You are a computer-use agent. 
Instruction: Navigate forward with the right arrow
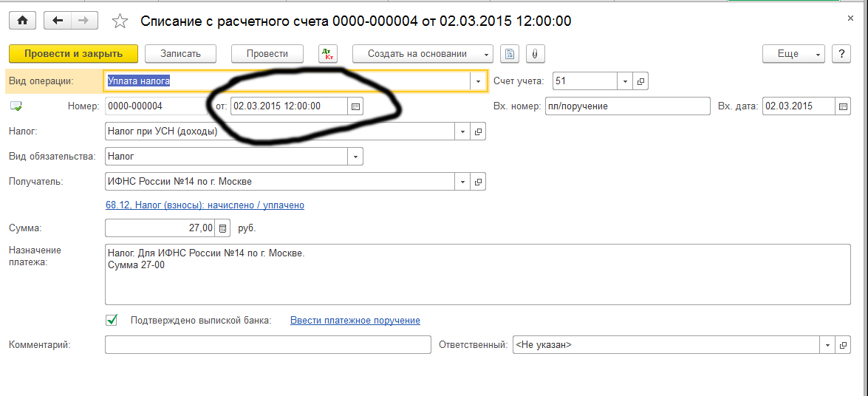84,21
